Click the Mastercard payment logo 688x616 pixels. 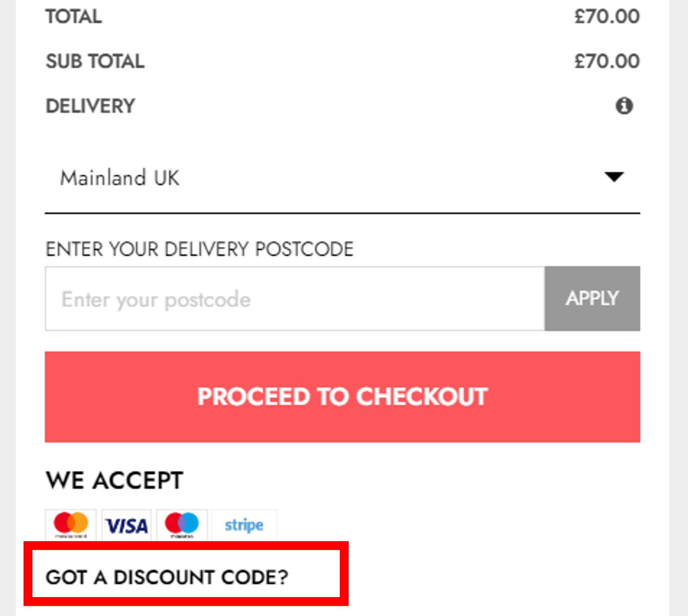click(x=71, y=525)
